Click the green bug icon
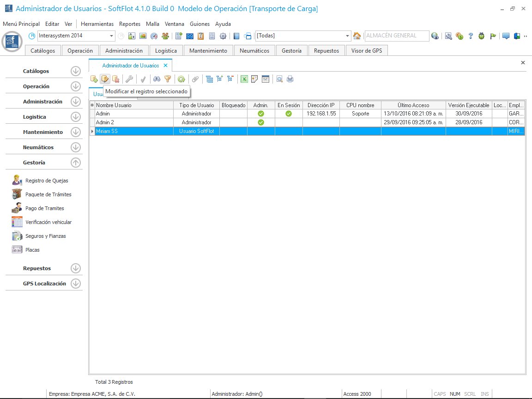This screenshot has width=532, height=399. pyautogui.click(x=482, y=36)
